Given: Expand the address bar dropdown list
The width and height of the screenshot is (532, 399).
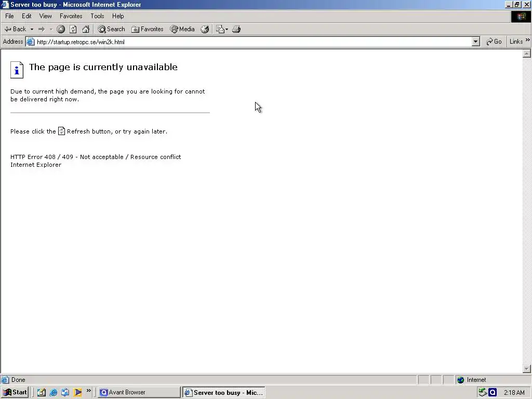Looking at the screenshot, I should click(x=475, y=42).
